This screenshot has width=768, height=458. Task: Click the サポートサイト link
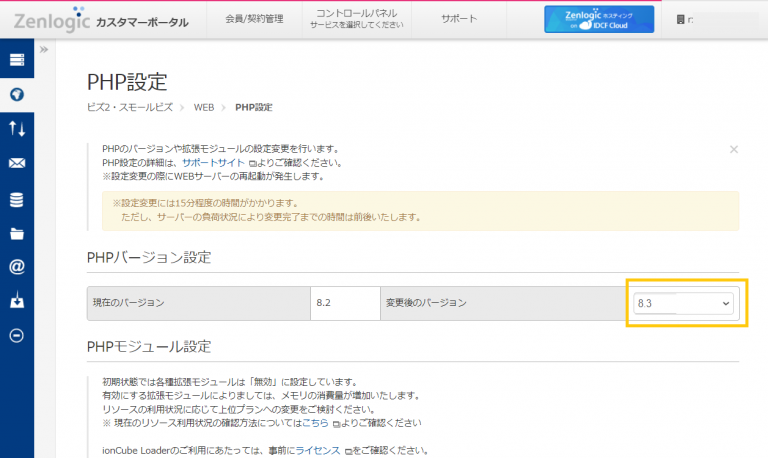[x=212, y=162]
